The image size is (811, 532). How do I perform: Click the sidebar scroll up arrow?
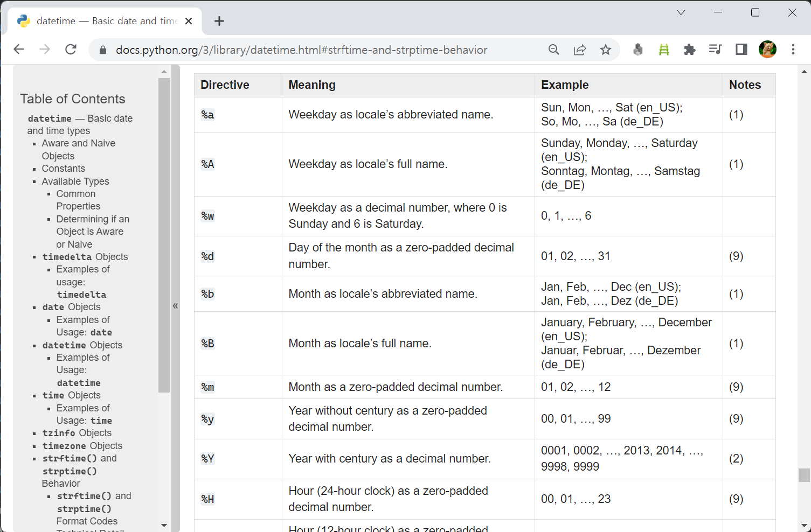[x=164, y=72]
